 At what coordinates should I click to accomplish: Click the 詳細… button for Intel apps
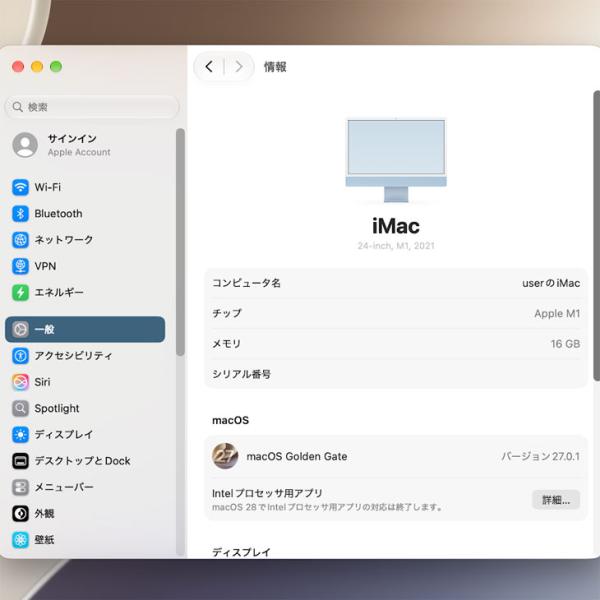coord(556,500)
